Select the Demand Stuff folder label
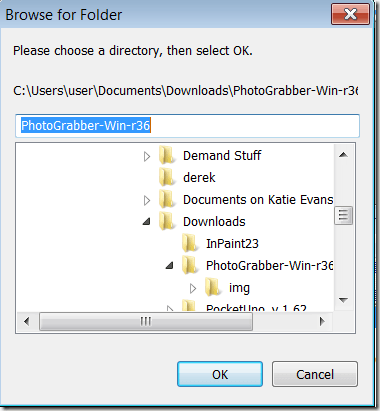The width and height of the screenshot is (380, 411). pyautogui.click(x=222, y=156)
